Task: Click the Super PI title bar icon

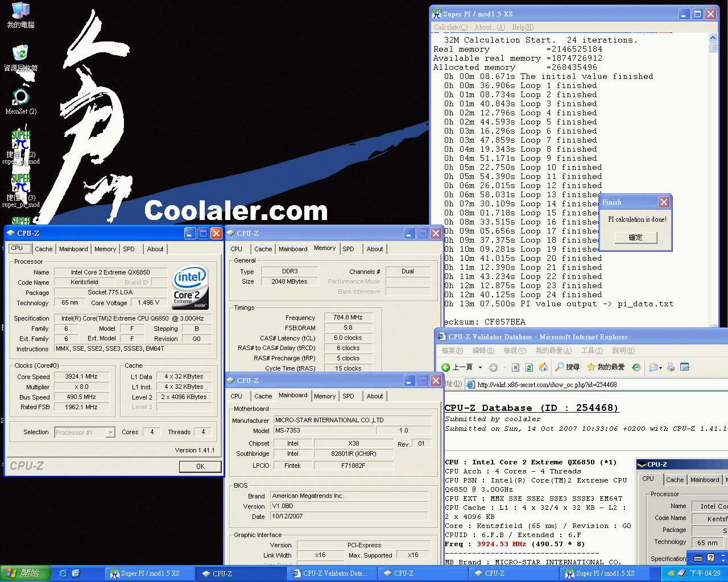Action: (x=436, y=14)
